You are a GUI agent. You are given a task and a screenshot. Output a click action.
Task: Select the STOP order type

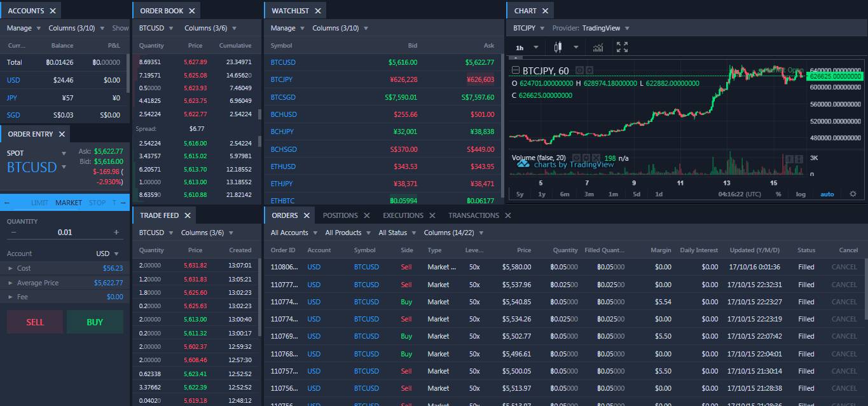(97, 203)
